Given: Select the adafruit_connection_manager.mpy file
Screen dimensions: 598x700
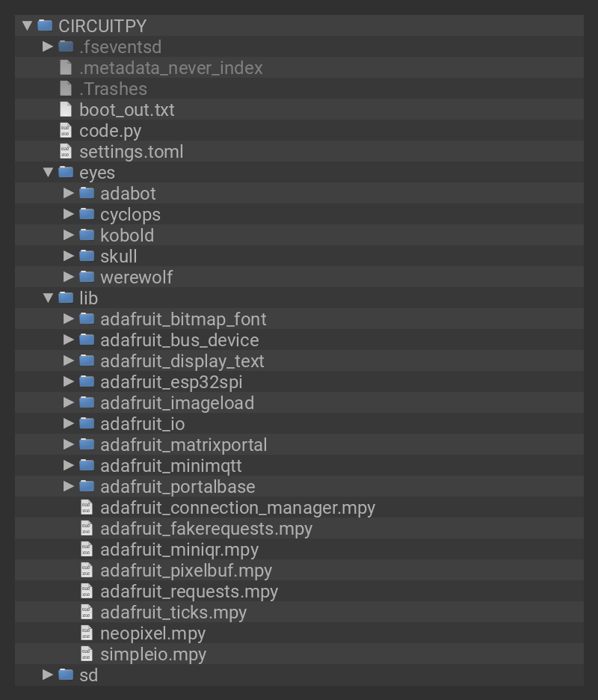Looking at the screenshot, I should tap(237, 508).
